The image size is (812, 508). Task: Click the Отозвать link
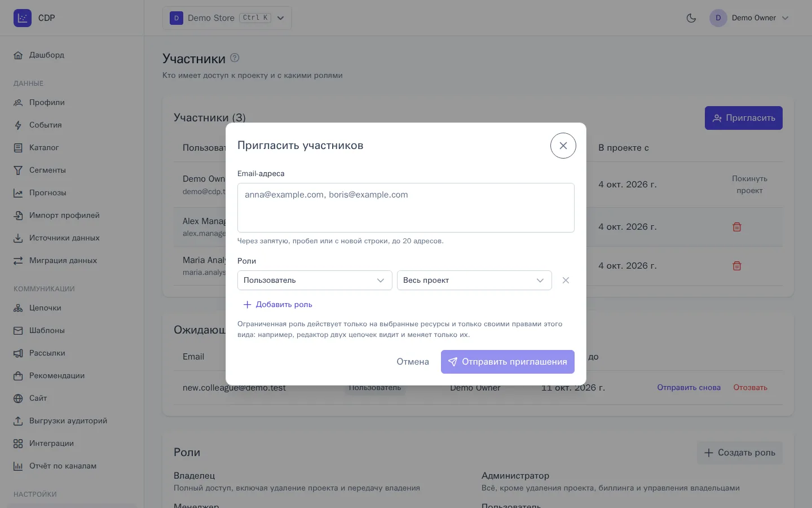[x=750, y=388]
